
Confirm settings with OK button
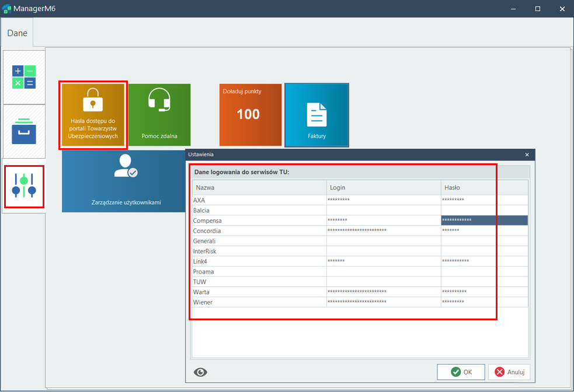(x=461, y=372)
